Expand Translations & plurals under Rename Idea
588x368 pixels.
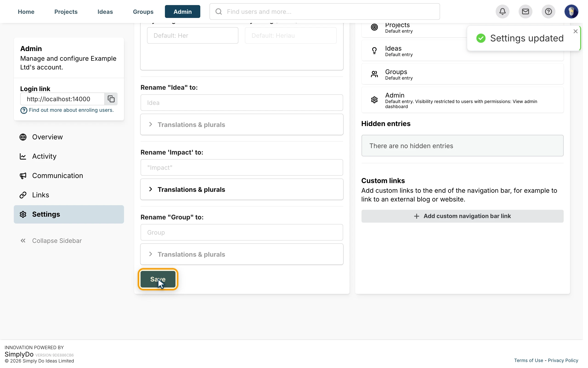pyautogui.click(x=242, y=125)
